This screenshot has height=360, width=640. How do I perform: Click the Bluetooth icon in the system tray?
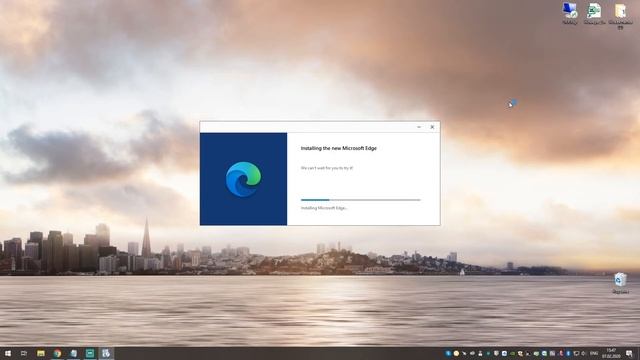click(x=568, y=353)
